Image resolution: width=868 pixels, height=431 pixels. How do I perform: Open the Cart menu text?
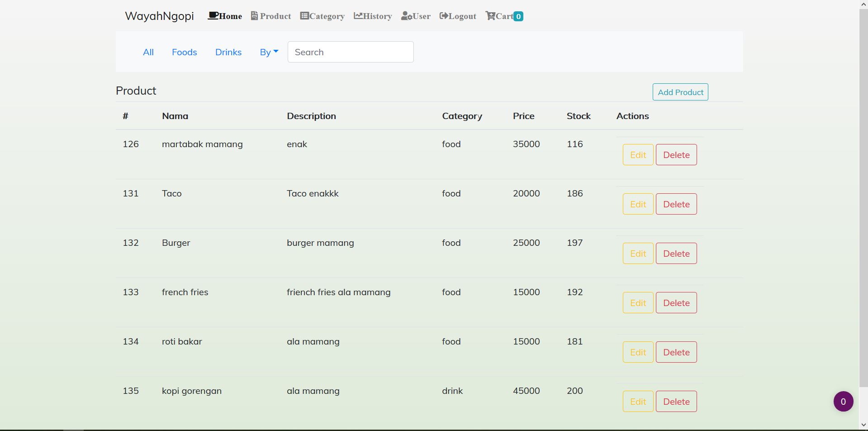pos(504,16)
